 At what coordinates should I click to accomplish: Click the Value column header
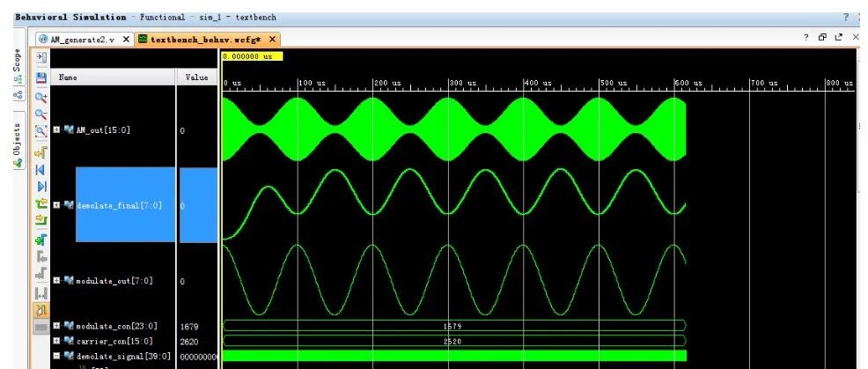pyautogui.click(x=197, y=77)
